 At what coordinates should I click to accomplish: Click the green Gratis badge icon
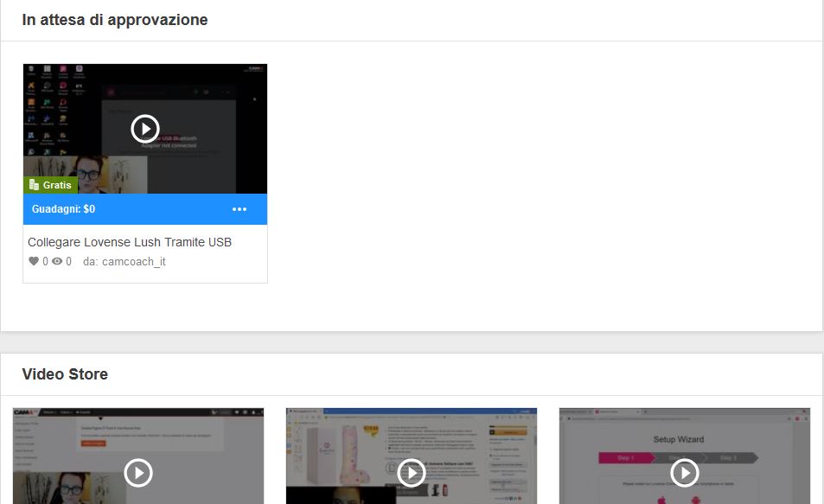[35, 185]
